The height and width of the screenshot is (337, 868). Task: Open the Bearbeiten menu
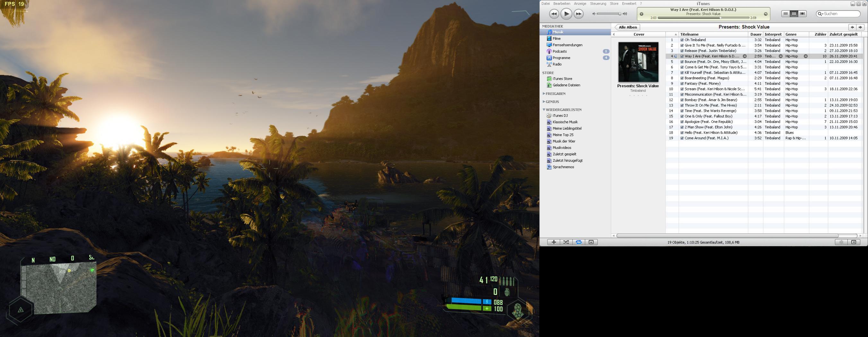coord(562,4)
